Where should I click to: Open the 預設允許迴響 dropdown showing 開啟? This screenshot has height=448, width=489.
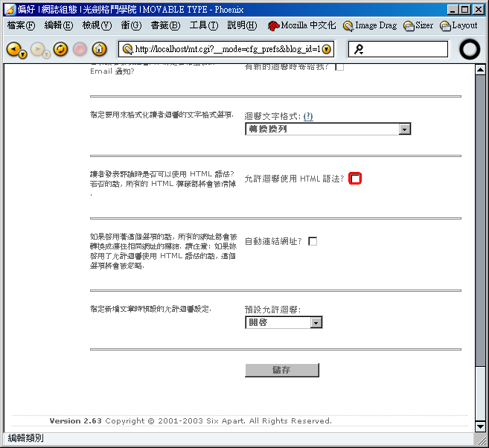[x=284, y=322]
